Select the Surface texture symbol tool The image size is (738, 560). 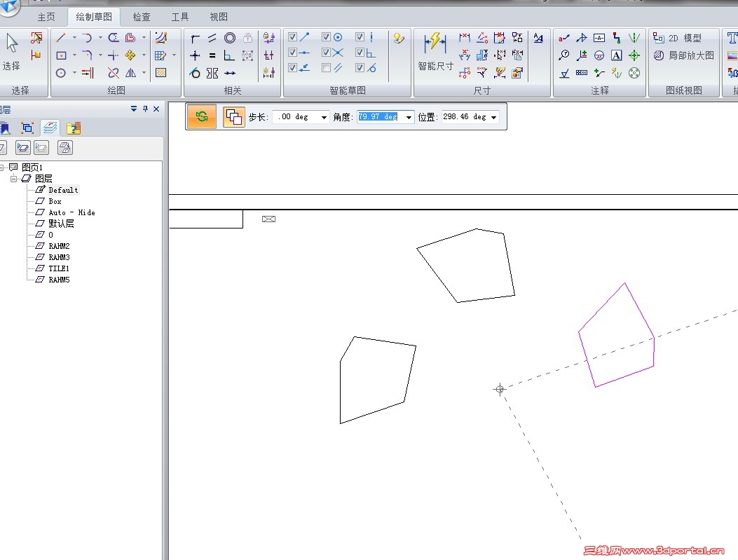tap(564, 73)
